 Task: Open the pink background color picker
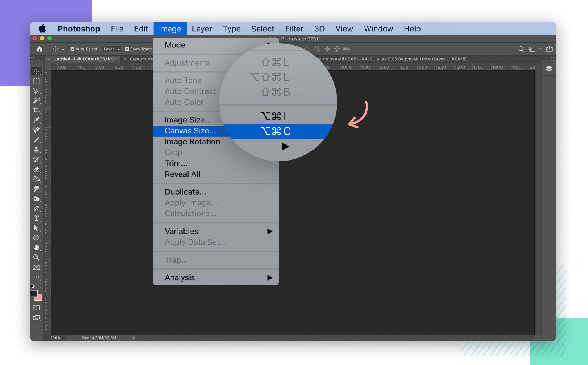point(39,298)
